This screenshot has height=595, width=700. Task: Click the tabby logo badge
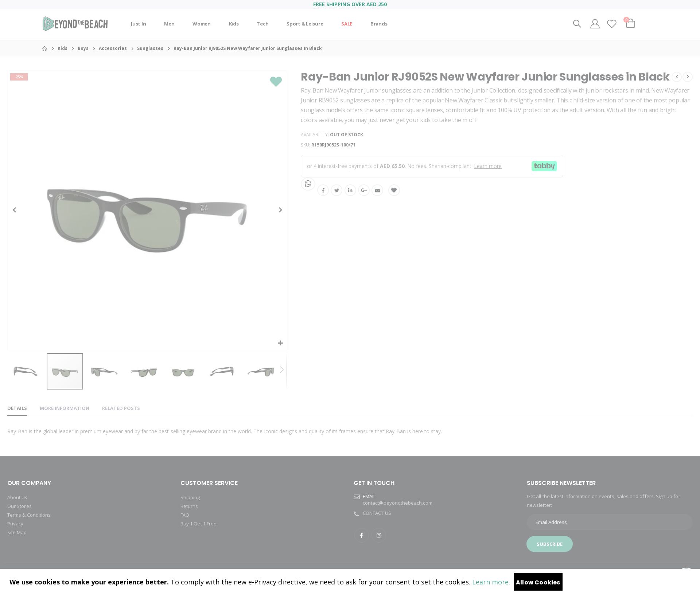(x=544, y=166)
